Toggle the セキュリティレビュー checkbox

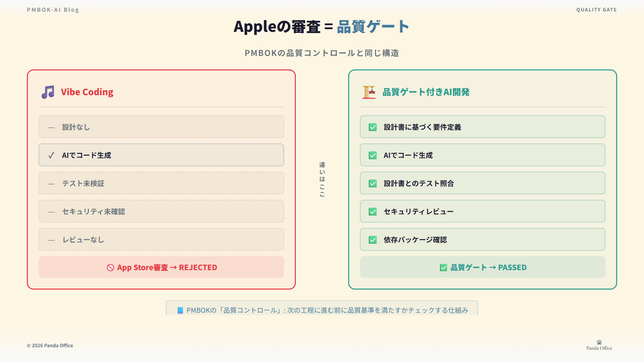tap(373, 212)
